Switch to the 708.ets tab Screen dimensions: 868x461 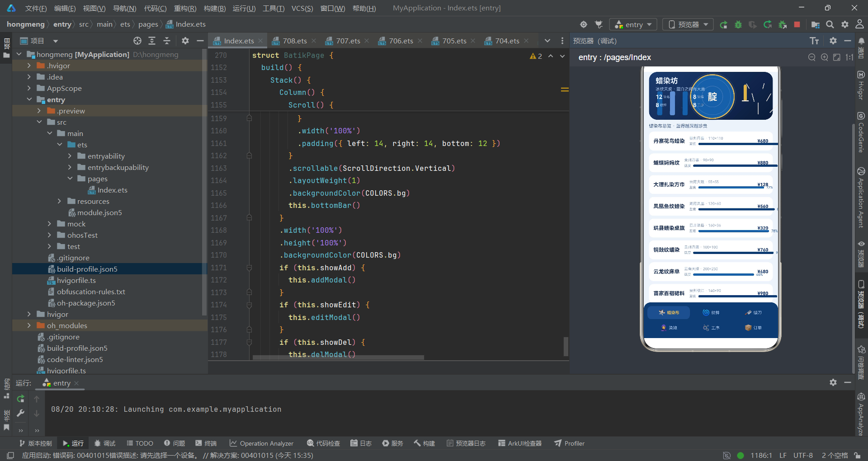coord(294,41)
